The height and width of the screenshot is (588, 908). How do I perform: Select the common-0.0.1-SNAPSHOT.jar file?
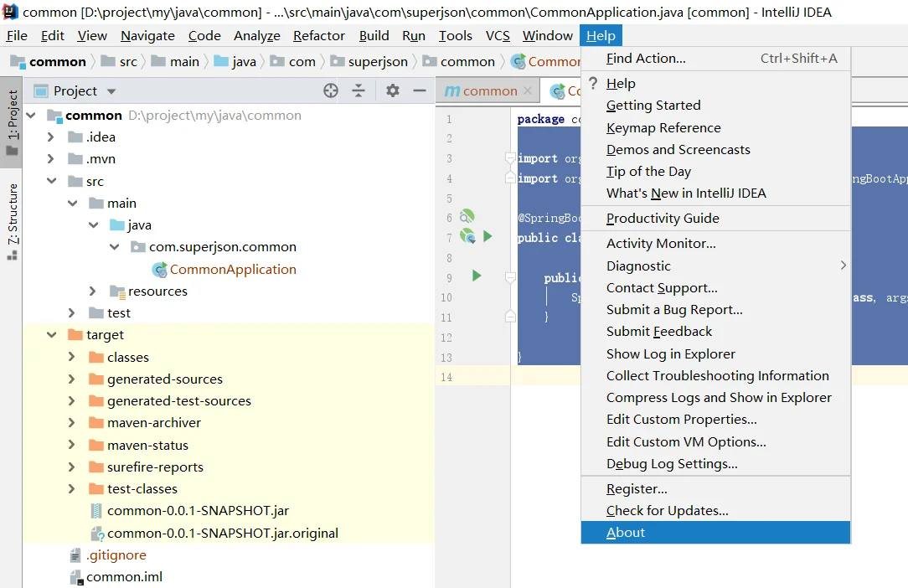click(x=198, y=510)
